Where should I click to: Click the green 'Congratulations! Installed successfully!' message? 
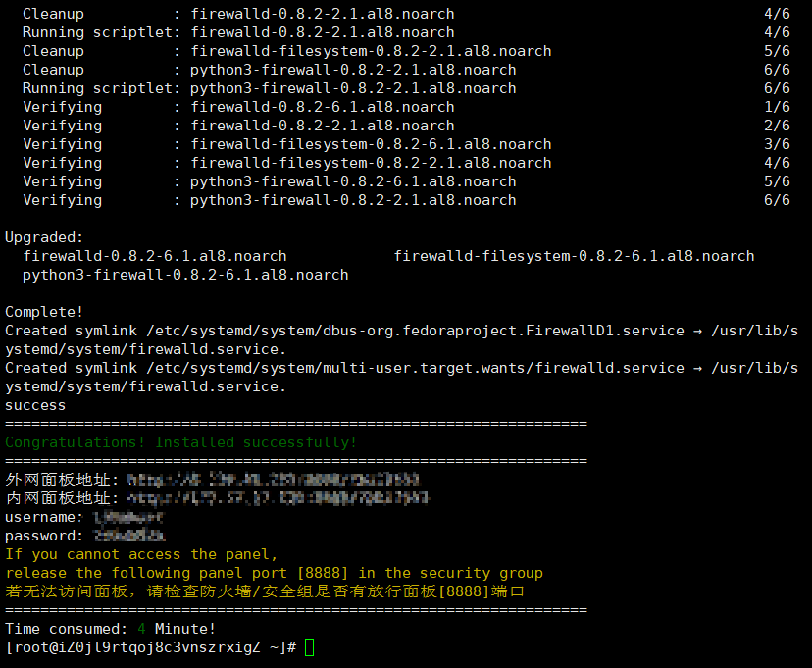point(181,442)
